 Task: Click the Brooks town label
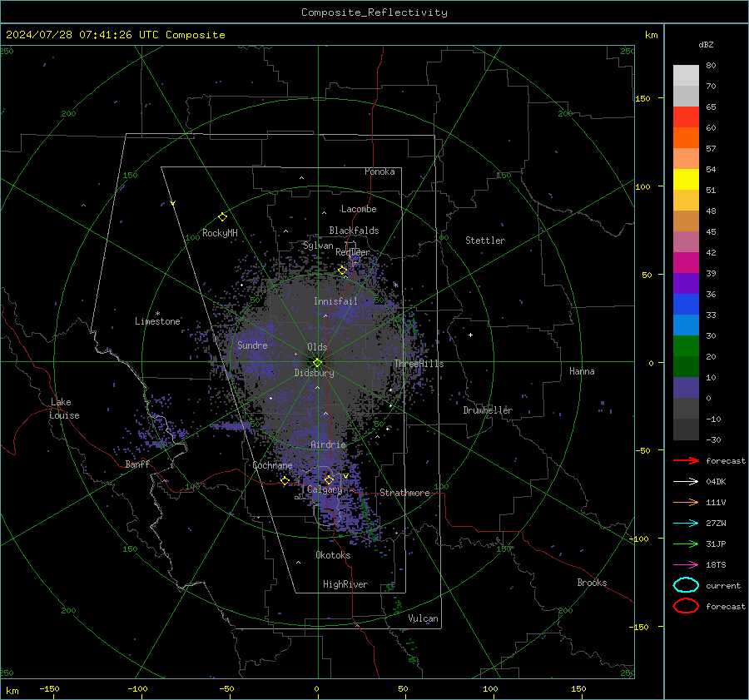pyautogui.click(x=592, y=583)
